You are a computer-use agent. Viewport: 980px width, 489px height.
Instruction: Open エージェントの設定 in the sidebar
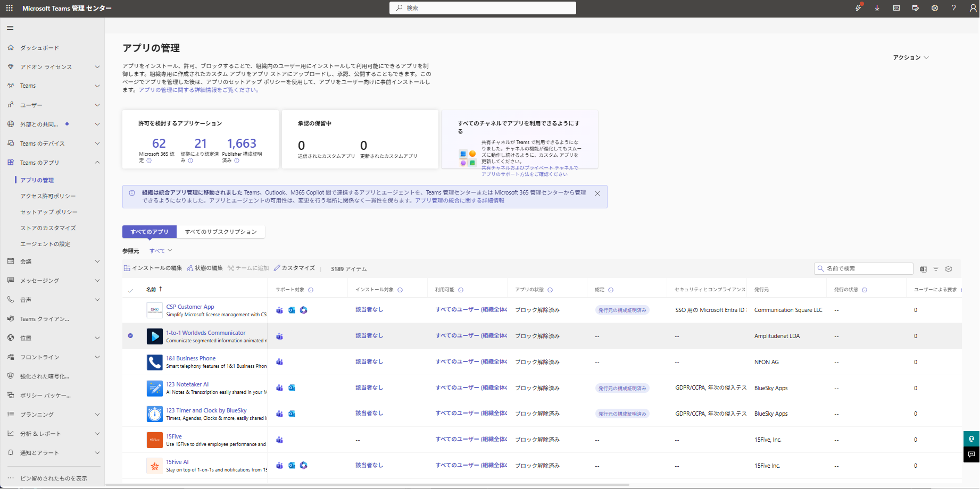coord(45,244)
